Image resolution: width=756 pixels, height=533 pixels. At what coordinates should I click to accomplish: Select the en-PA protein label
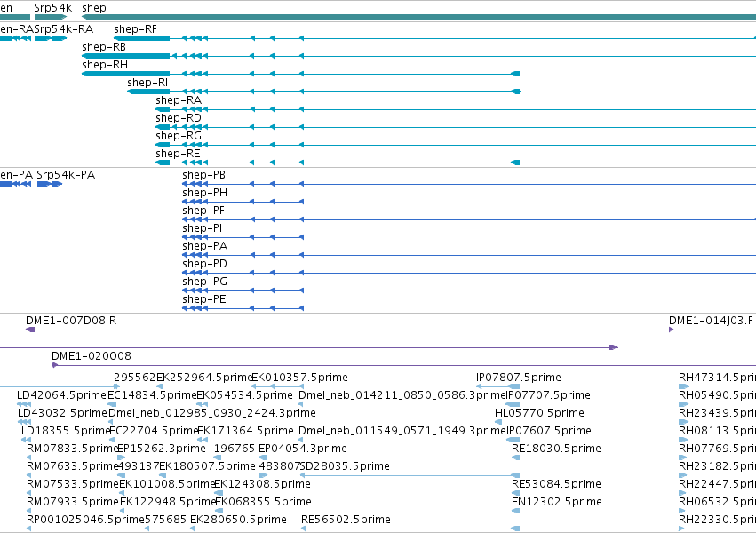click(16, 174)
